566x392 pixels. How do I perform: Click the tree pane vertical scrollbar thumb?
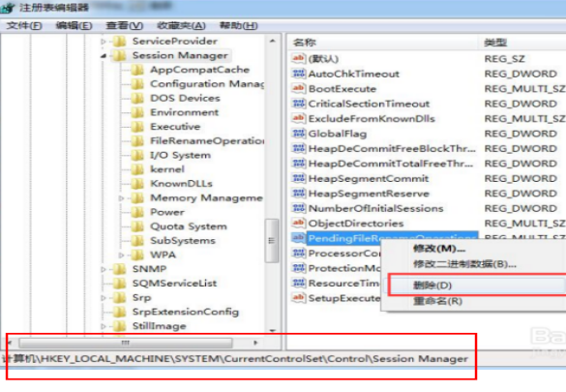tap(272, 241)
